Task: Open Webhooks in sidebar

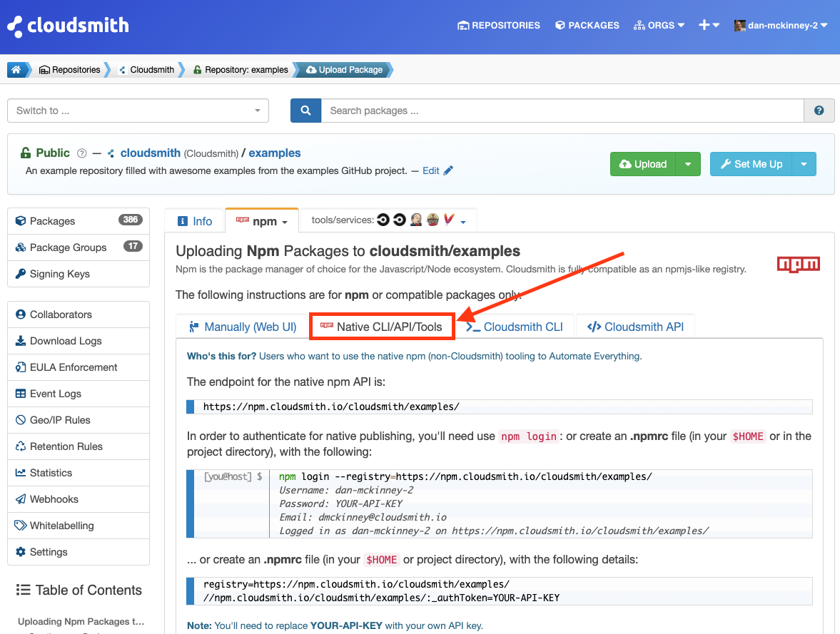Action: pyautogui.click(x=79, y=499)
